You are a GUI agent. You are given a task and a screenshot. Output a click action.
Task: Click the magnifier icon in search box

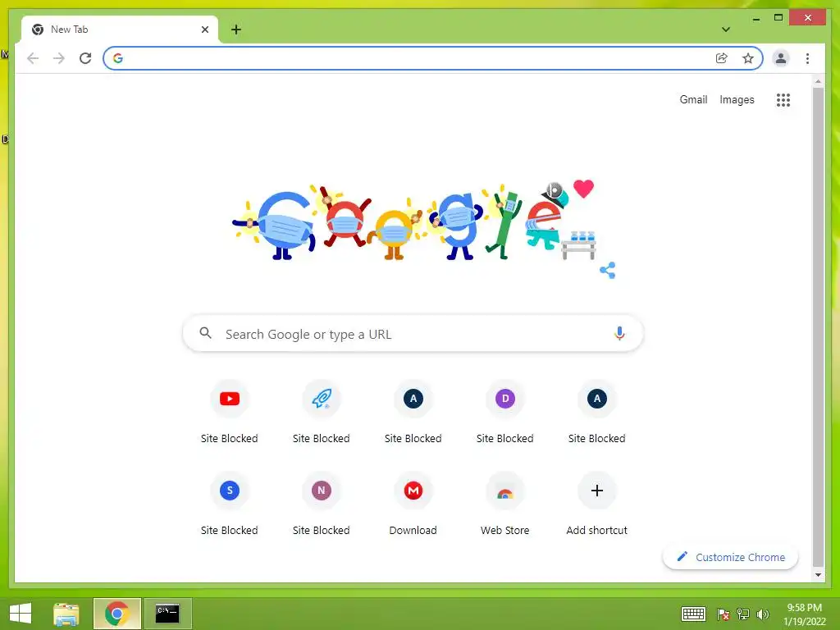206,333
